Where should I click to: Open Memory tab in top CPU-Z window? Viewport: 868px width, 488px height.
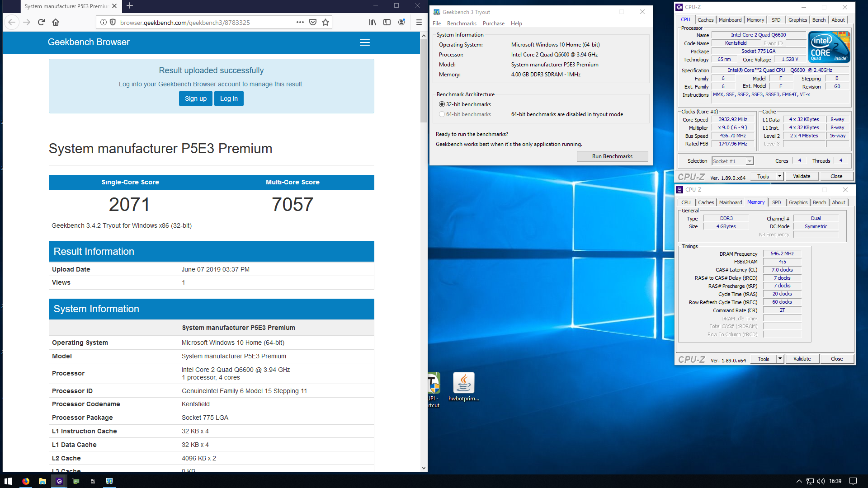coord(755,20)
